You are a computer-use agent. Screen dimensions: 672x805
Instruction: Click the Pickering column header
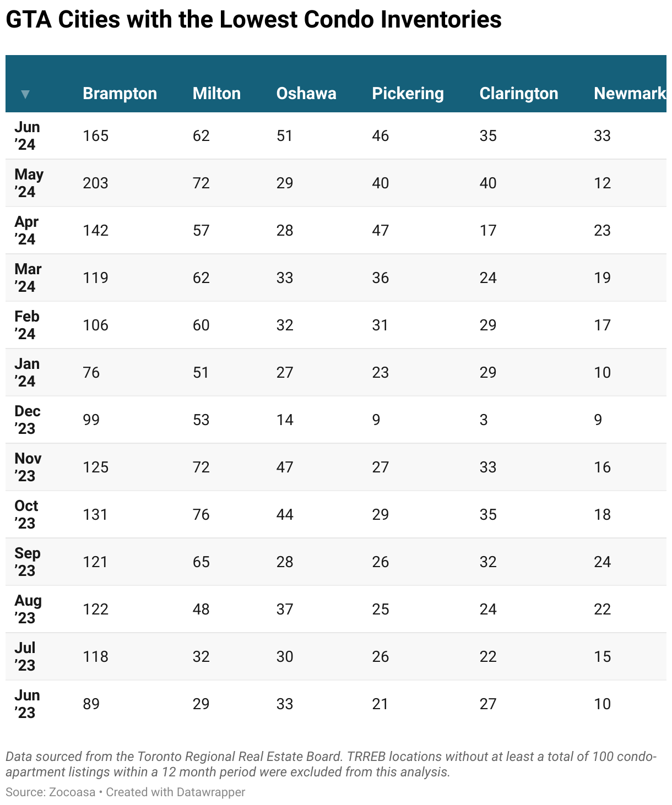click(x=408, y=94)
